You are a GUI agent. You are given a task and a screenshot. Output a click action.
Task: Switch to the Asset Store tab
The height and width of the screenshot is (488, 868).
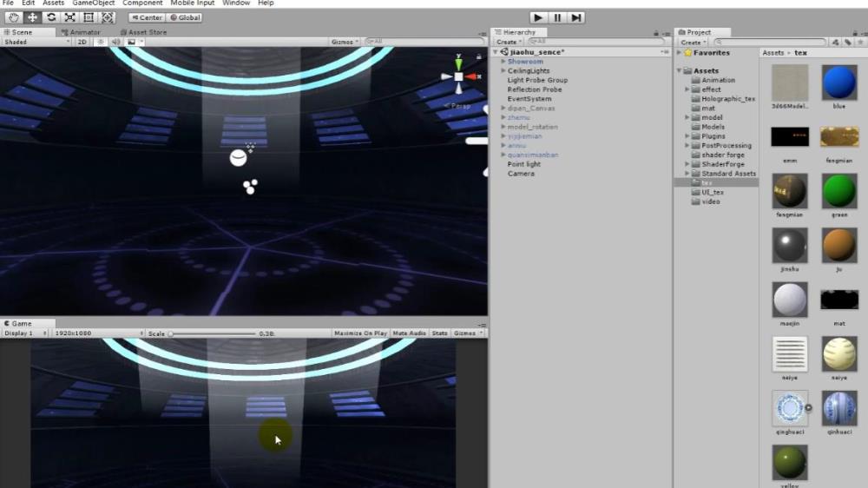tap(146, 32)
